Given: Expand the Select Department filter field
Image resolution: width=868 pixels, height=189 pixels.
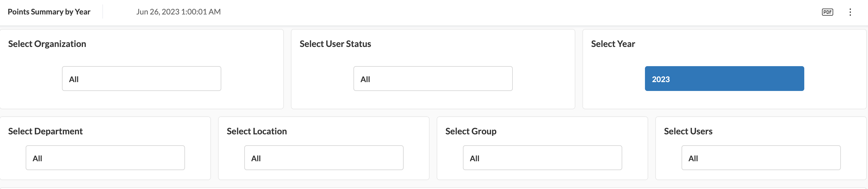Looking at the screenshot, I should (105, 158).
